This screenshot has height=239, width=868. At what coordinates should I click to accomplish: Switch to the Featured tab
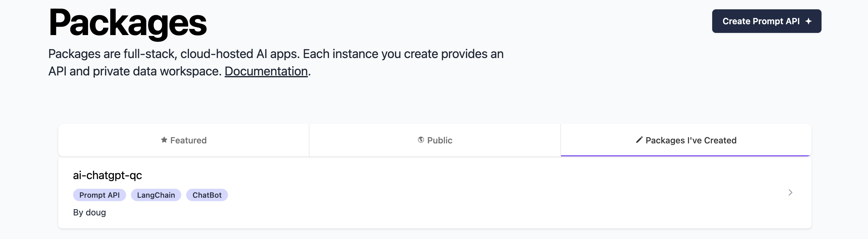(184, 140)
